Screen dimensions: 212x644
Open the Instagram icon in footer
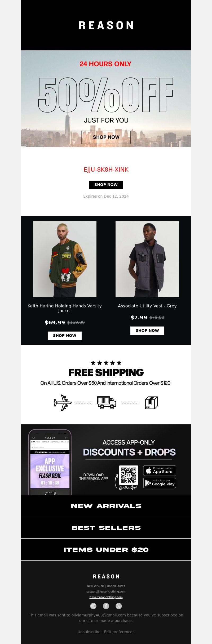click(93, 606)
